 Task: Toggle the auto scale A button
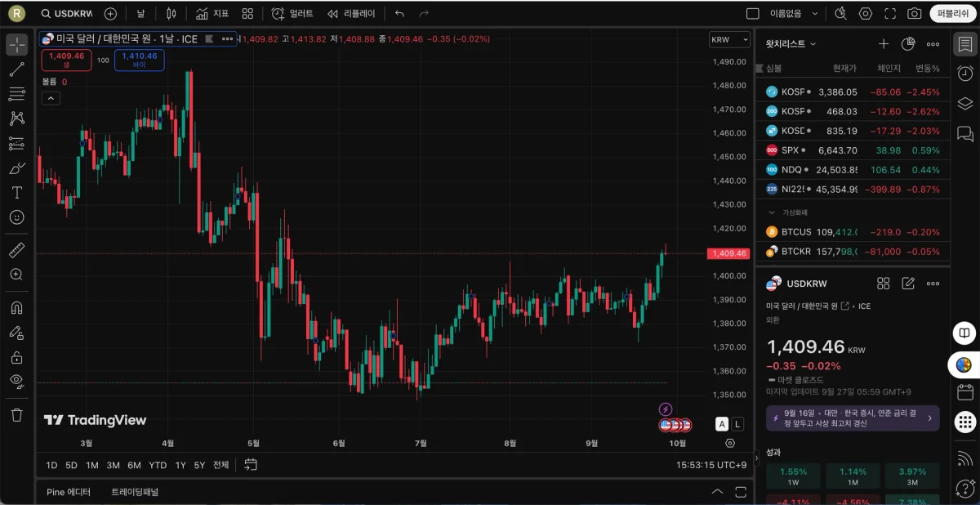pyautogui.click(x=722, y=424)
